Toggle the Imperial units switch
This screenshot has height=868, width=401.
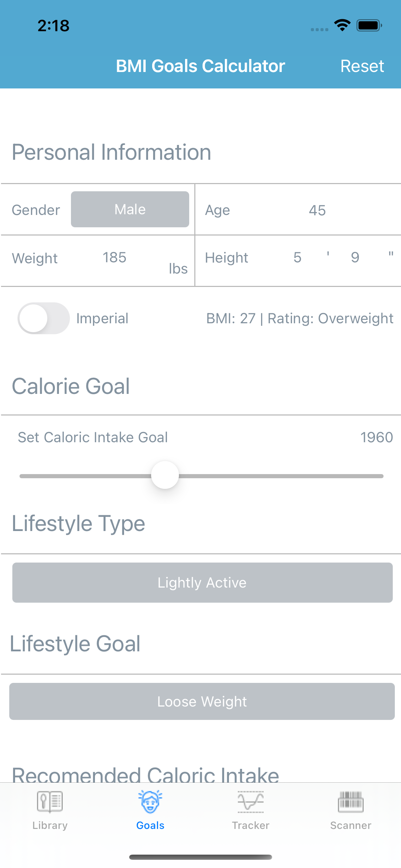point(44,318)
